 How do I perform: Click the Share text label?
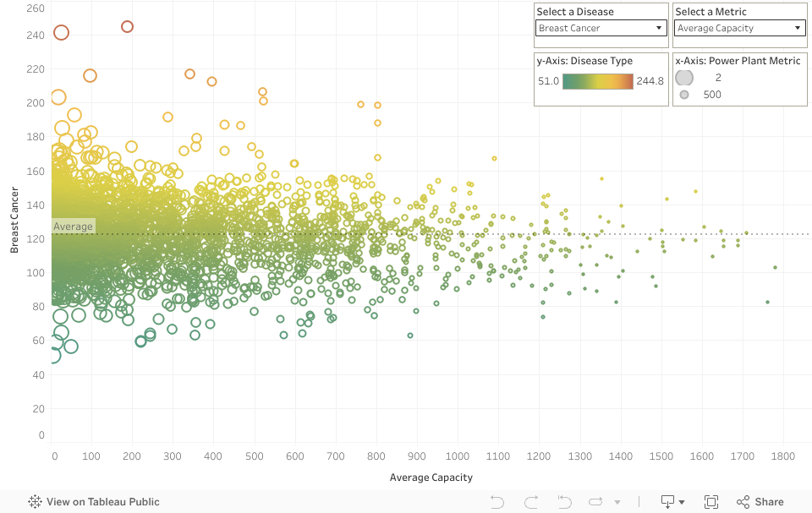[769, 502]
